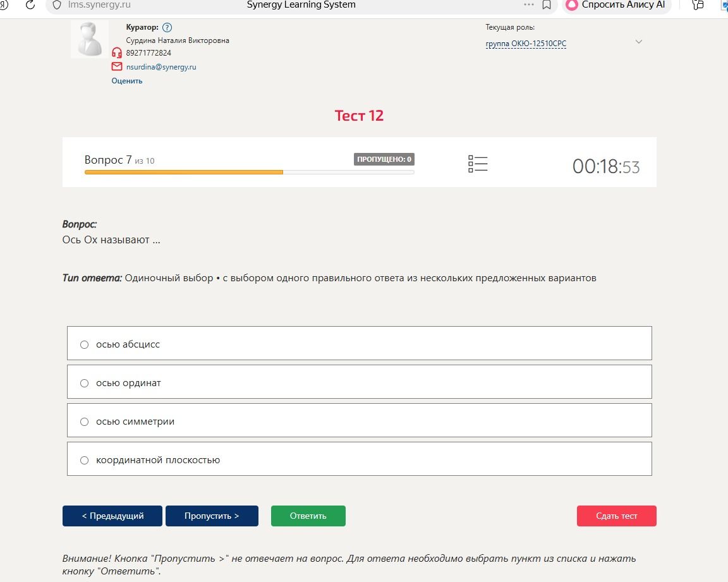Click the browser reload icon
This screenshot has height=582, width=728.
click(30, 4)
